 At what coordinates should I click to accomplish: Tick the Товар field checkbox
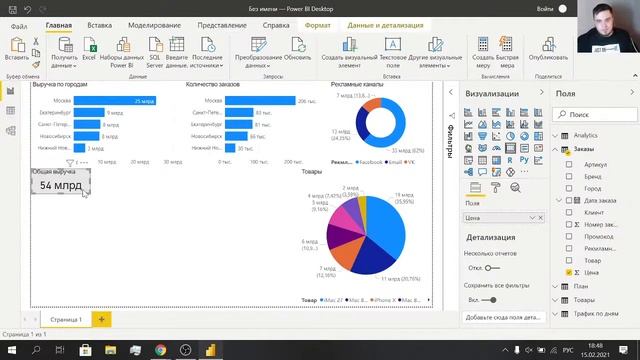(x=569, y=260)
